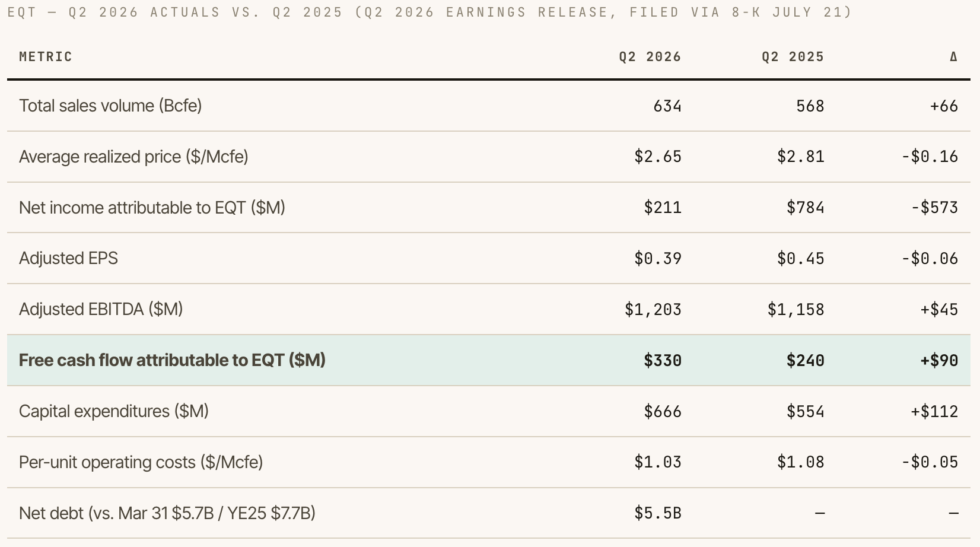Select the $1,203 Adjusted EBITDA value

(653, 309)
